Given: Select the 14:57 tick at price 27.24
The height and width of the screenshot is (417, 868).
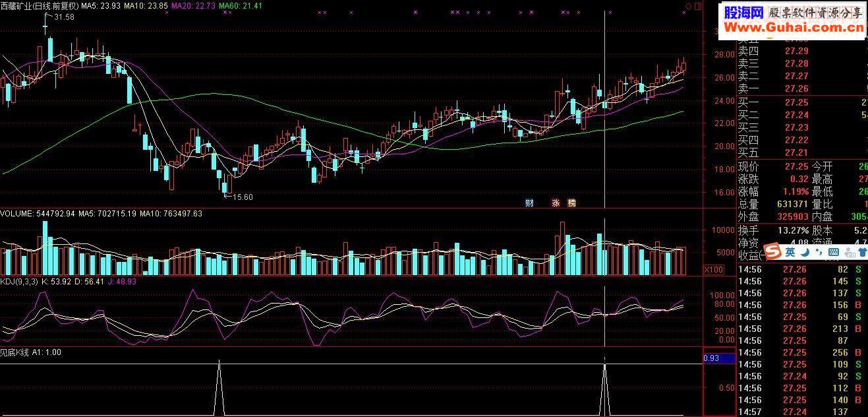Looking at the screenshot, I should point(801,412).
